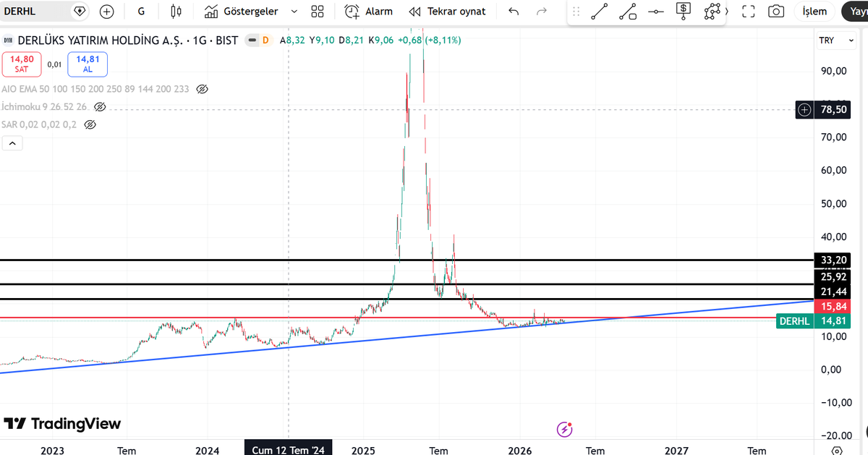868x455 pixels.
Task: Create an Alarm alert
Action: (x=369, y=11)
